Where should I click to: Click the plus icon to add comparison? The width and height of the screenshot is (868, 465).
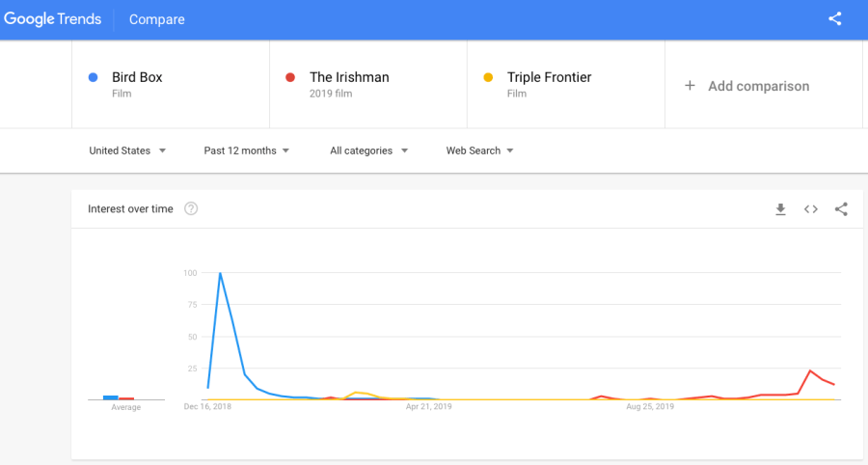690,86
